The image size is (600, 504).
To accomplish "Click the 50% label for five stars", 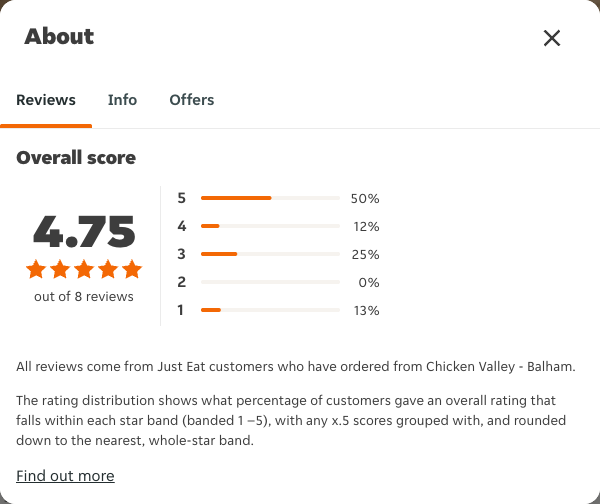I will (365, 199).
